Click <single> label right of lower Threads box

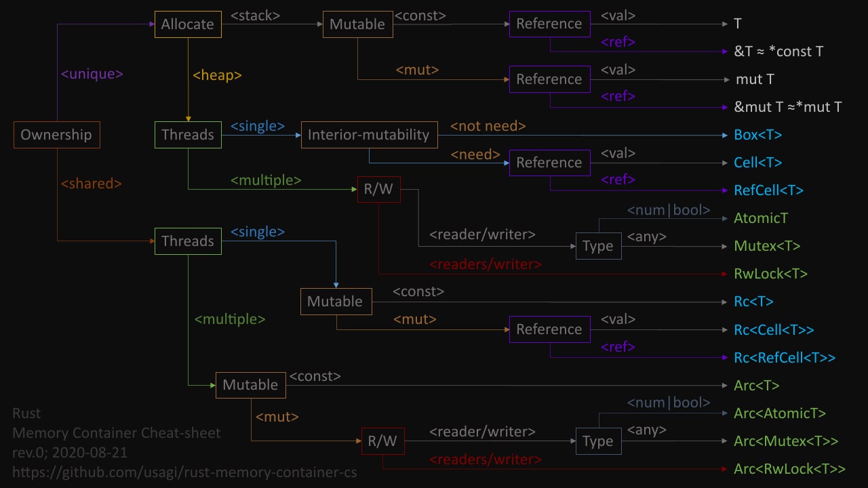pos(257,232)
